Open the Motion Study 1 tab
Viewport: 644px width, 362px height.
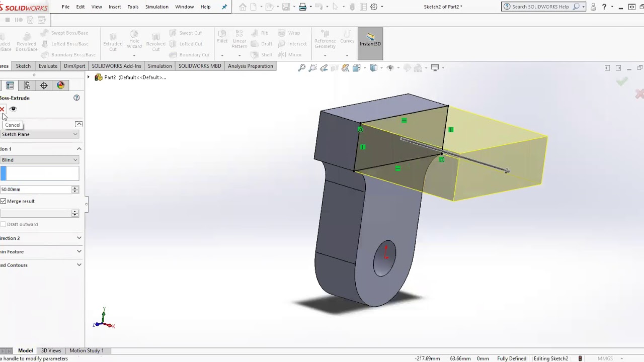coord(86,350)
